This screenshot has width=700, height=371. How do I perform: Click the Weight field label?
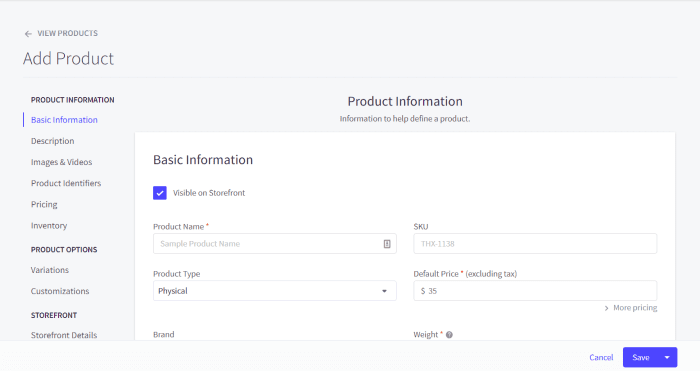426,334
